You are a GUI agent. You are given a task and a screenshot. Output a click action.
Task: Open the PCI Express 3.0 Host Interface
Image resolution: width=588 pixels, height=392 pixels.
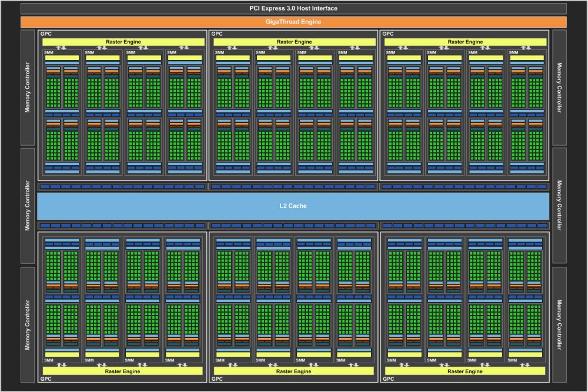pyautogui.click(x=294, y=8)
